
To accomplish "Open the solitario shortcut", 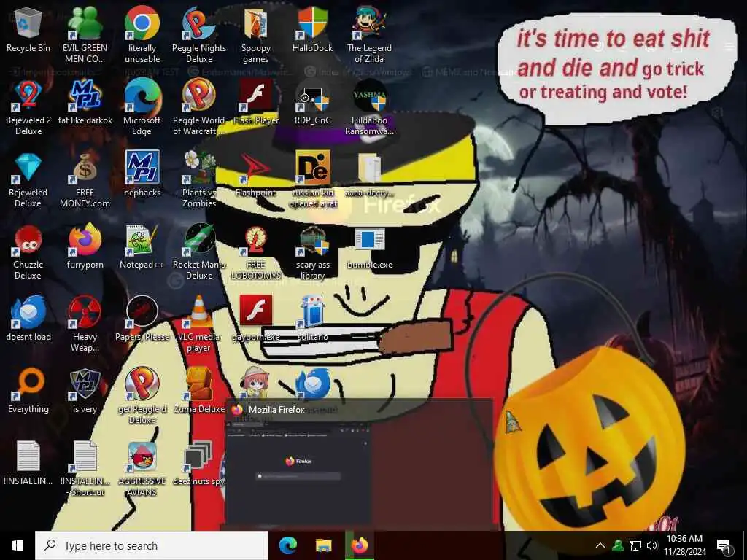I will [x=313, y=319].
